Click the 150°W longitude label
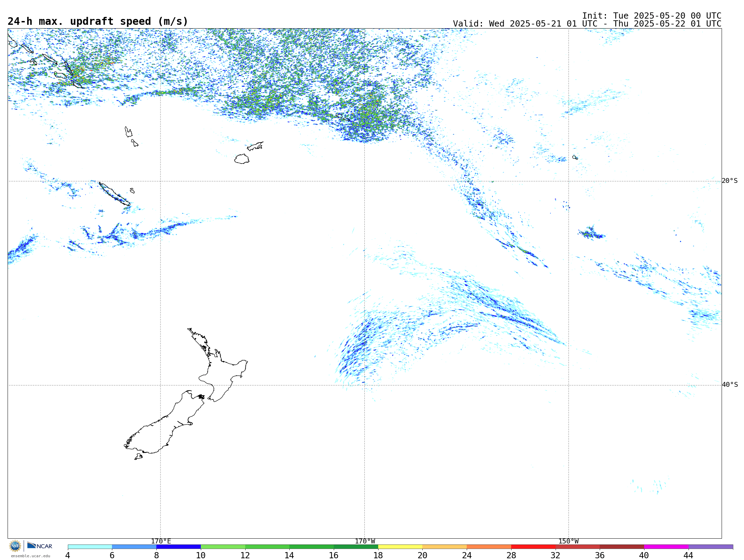Image resolution: width=744 pixels, height=560 pixels. [x=568, y=541]
